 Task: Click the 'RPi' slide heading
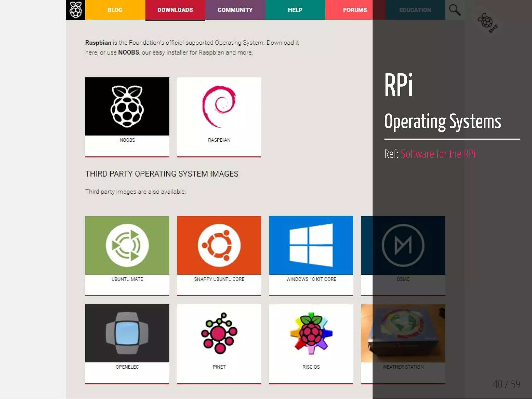pos(398,85)
